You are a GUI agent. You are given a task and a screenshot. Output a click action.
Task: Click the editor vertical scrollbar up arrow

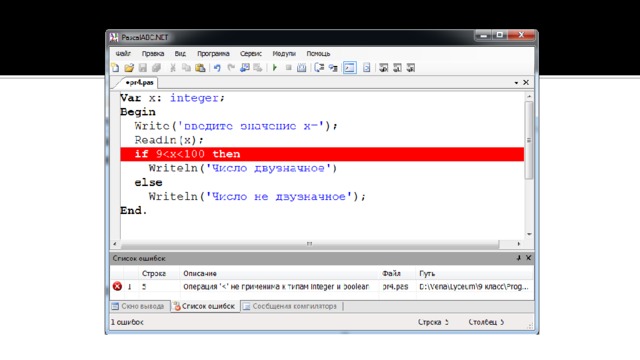(529, 97)
